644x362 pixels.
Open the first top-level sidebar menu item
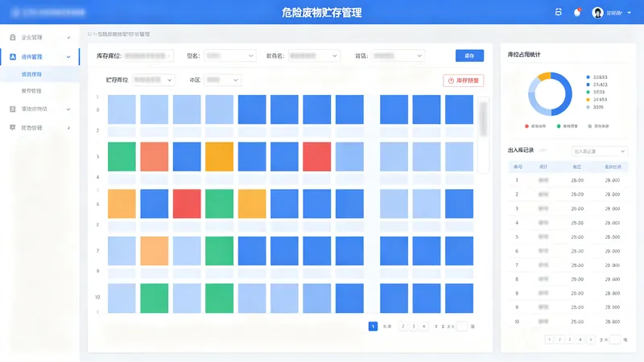[x=39, y=37]
